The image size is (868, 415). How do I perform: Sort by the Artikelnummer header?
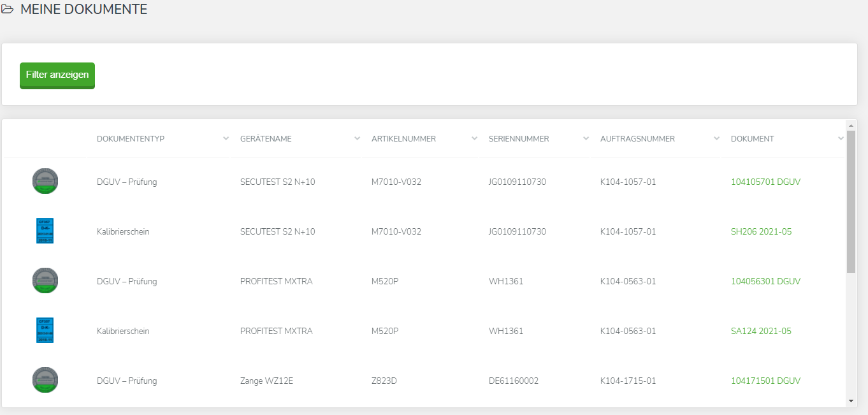[403, 139]
